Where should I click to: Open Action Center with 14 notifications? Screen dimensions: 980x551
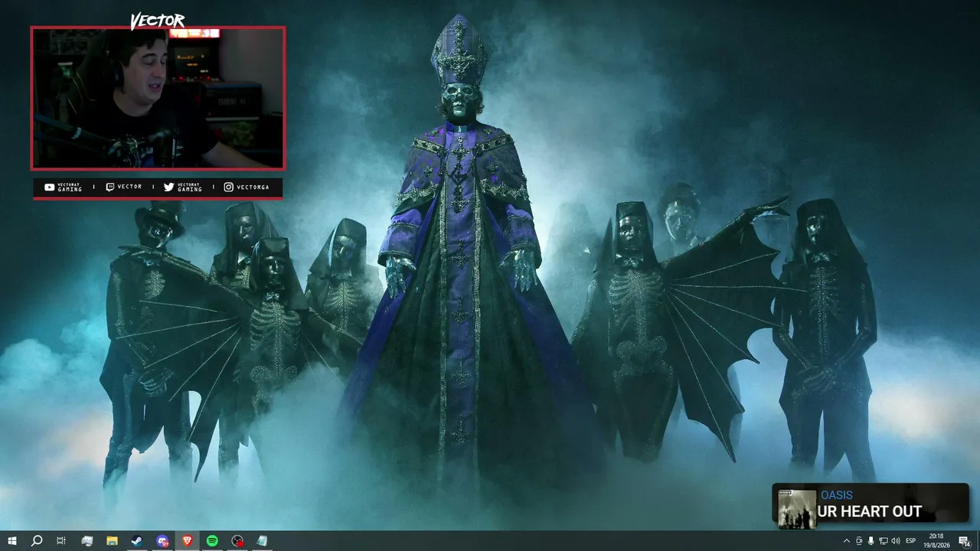965,541
